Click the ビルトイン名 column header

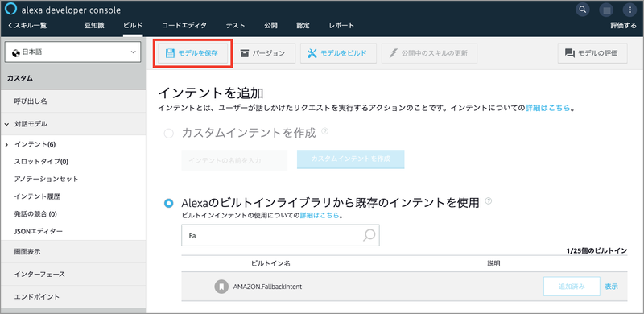[270, 263]
